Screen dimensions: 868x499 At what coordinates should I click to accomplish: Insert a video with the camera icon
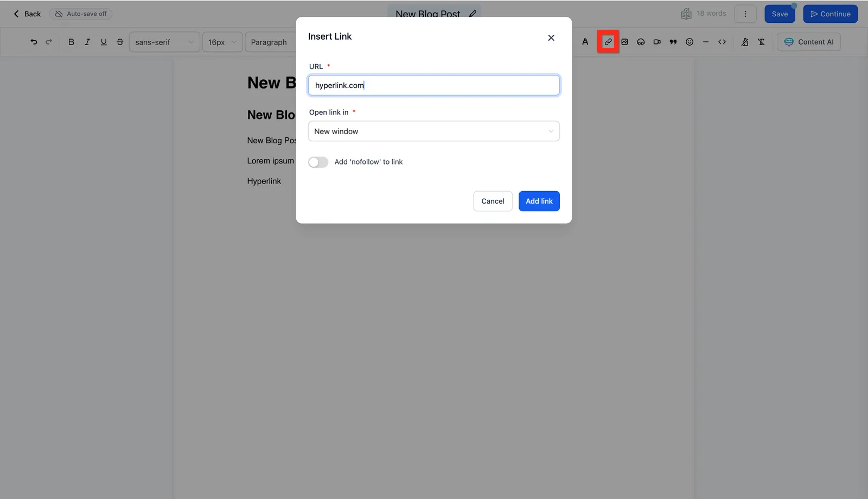coord(657,42)
